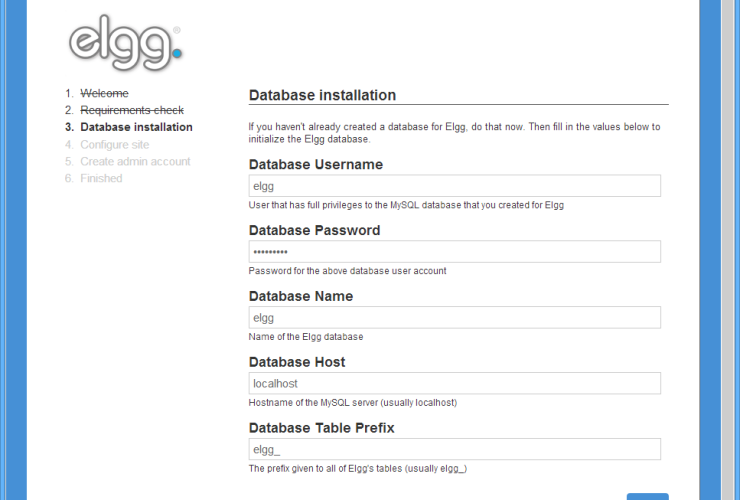This screenshot has height=500, width=740.
Task: Select the Database Table Prefix input
Action: click(x=454, y=449)
